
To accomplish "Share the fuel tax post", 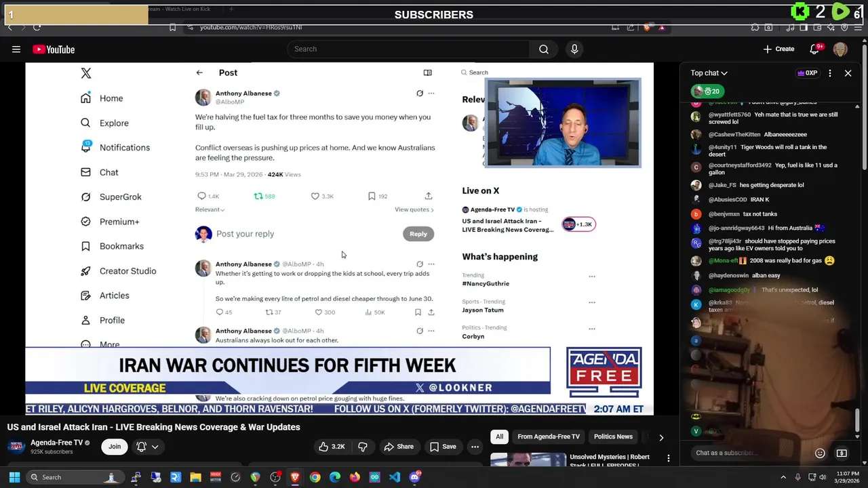I will tap(428, 196).
